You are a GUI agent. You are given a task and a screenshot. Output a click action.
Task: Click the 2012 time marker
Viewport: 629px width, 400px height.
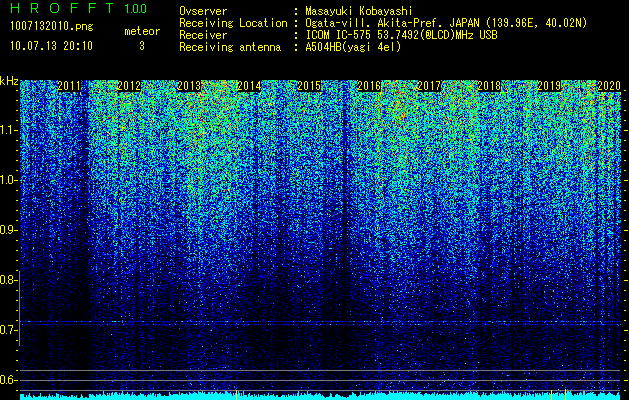point(129,86)
